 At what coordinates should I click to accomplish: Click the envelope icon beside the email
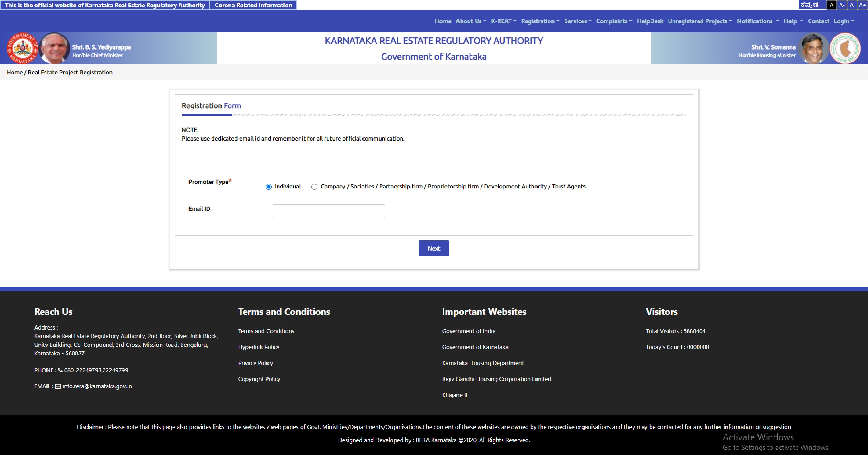[58, 386]
